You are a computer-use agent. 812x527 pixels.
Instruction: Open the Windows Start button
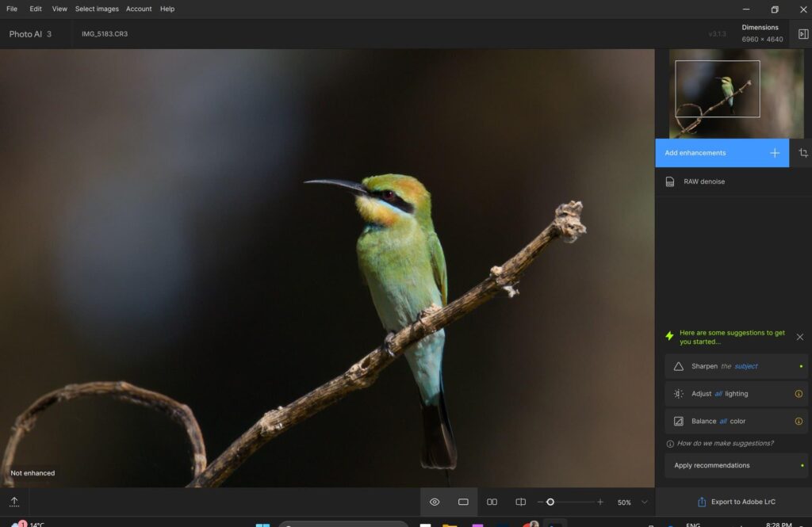262,525
